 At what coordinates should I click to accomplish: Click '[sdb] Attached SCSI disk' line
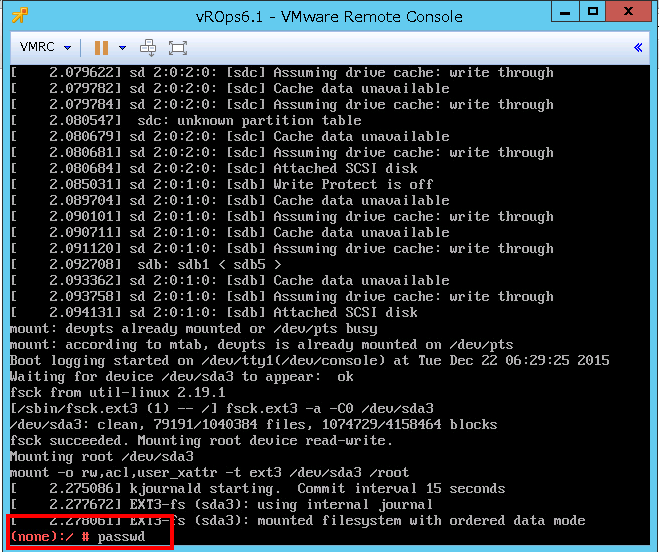pyautogui.click(x=214, y=312)
